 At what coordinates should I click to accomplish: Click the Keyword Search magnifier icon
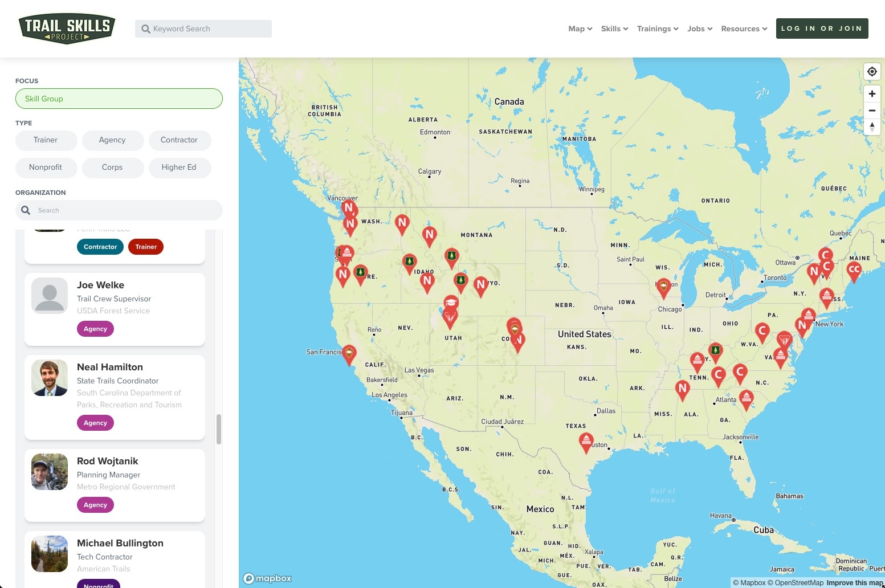(x=146, y=29)
